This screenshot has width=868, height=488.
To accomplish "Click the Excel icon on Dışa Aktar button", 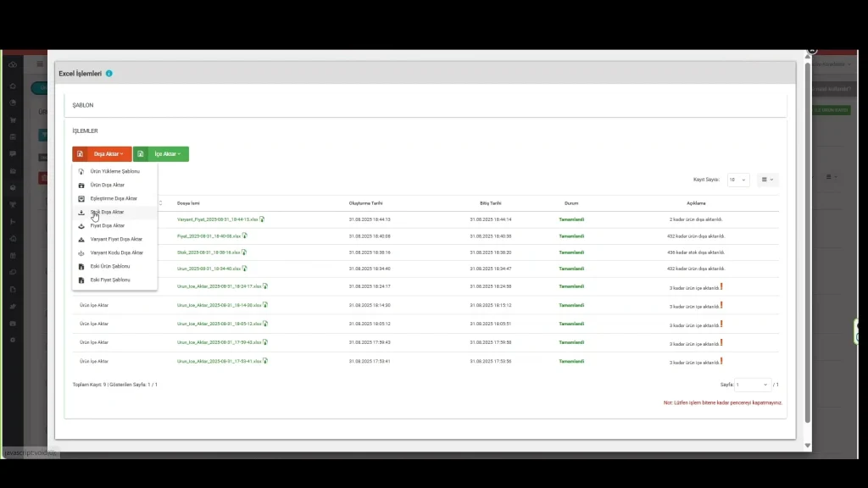I will [x=80, y=154].
